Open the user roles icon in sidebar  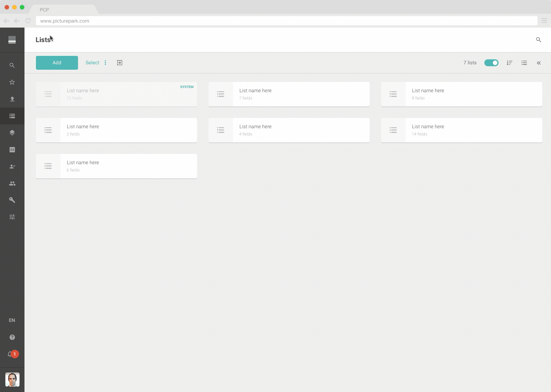[12, 167]
